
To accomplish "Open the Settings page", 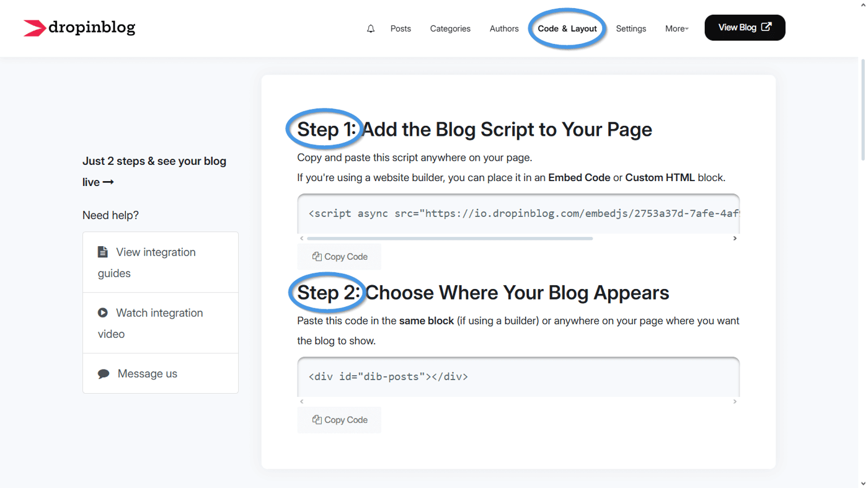I will coord(631,29).
